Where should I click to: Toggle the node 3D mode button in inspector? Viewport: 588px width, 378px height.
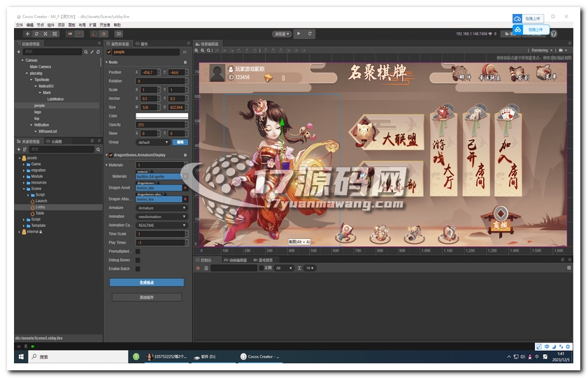point(185,52)
